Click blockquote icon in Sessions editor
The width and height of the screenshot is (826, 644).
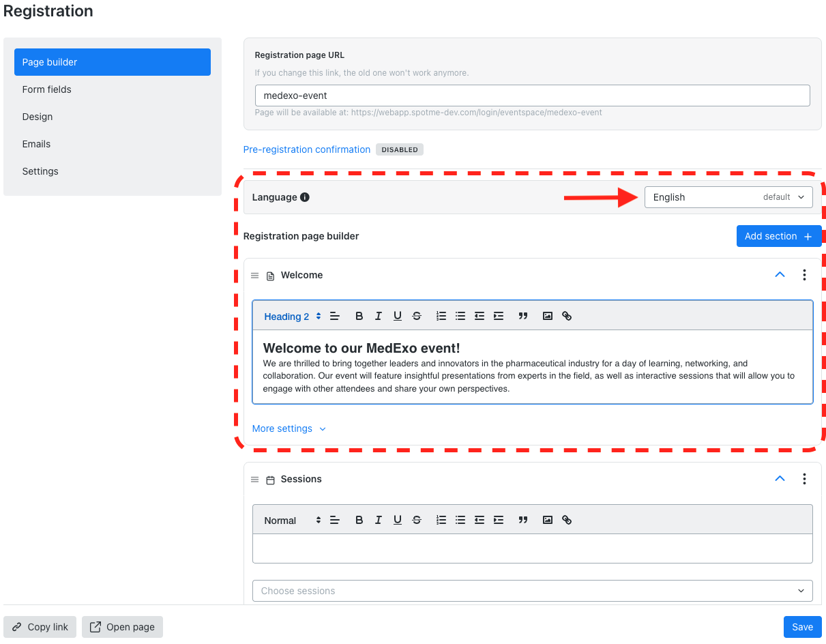(x=523, y=520)
